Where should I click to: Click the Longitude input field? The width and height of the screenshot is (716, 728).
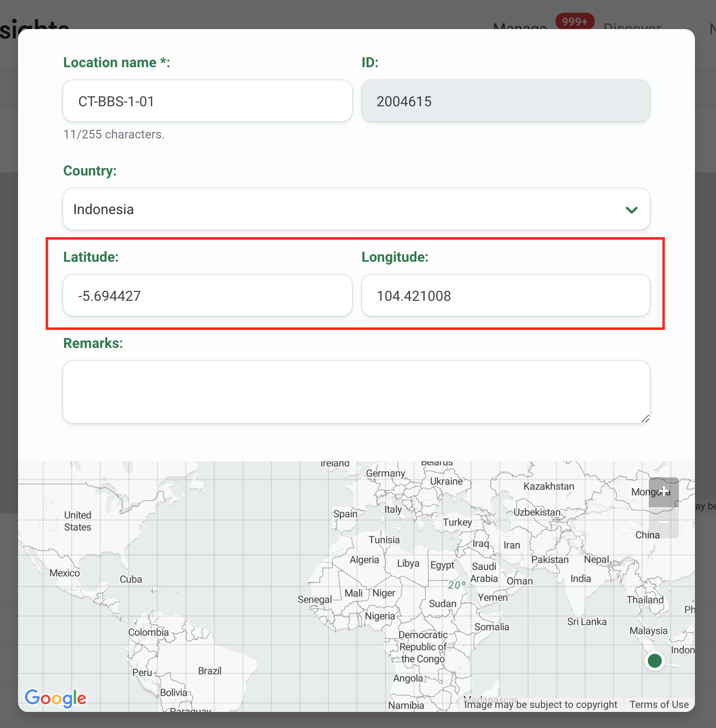click(x=506, y=295)
